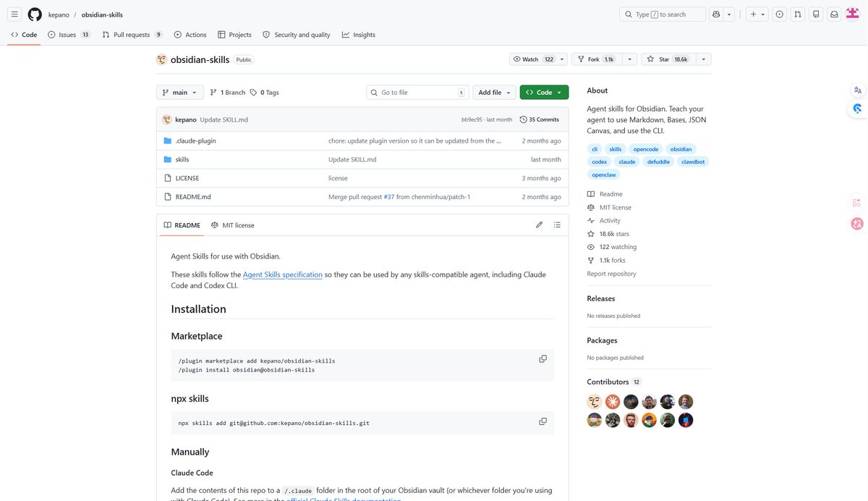The width and height of the screenshot is (868, 501).
Task: Switch to the Projects tab
Action: pos(234,35)
